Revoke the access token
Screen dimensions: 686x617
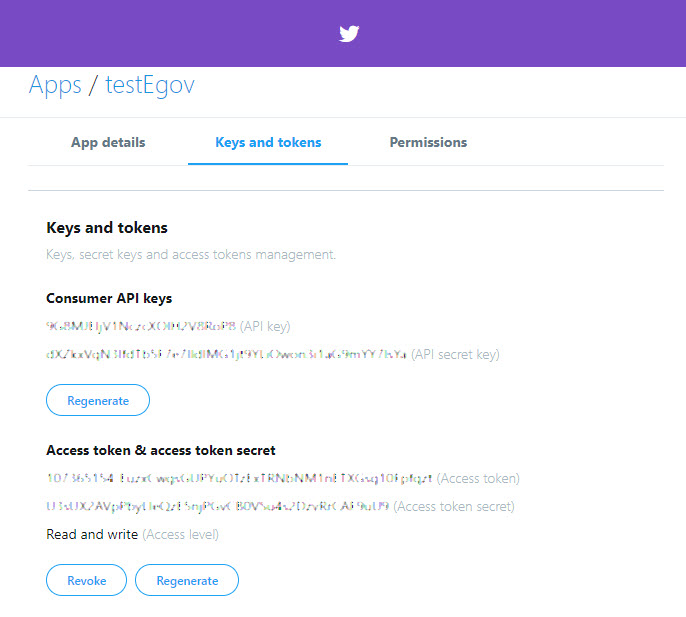pos(86,581)
